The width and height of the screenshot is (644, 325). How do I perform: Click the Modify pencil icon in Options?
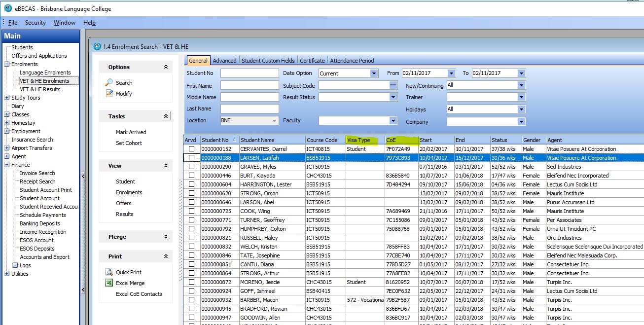[x=109, y=94]
